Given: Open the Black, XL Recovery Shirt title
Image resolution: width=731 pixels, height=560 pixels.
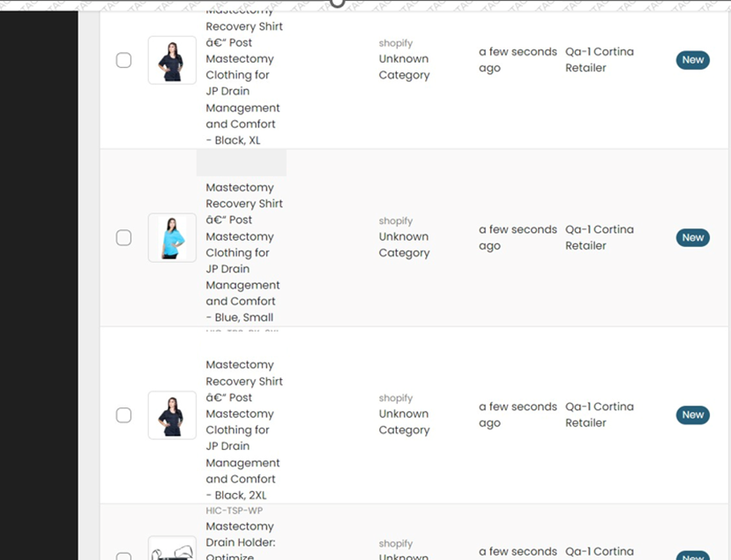Looking at the screenshot, I should click(x=243, y=83).
